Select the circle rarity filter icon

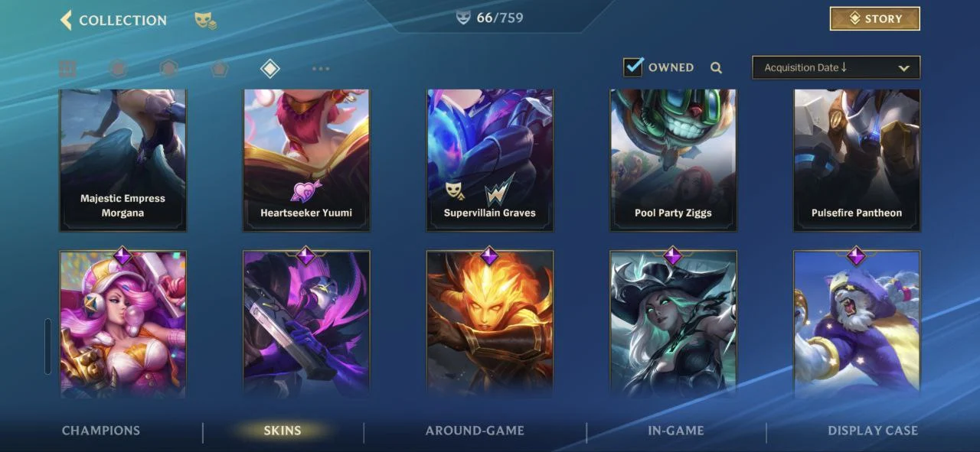coord(118,69)
